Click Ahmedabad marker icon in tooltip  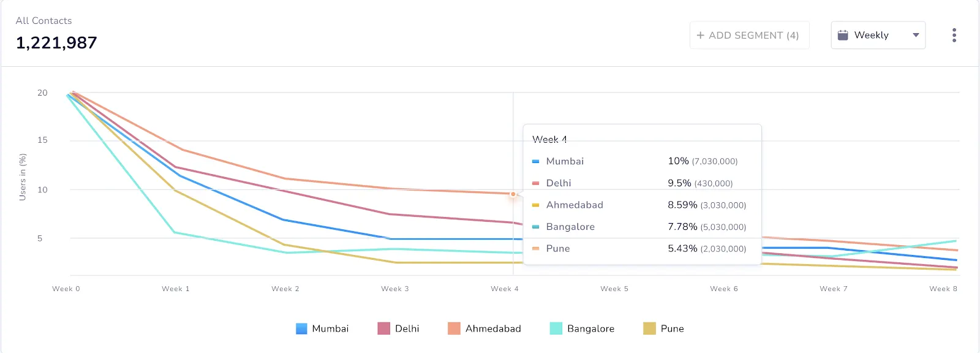(x=536, y=205)
